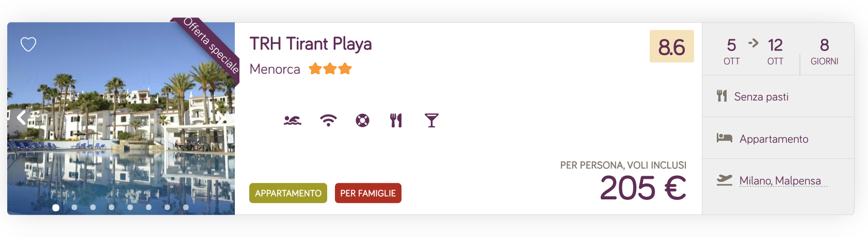
Task: Click the restaurant fork and knife amenity icon
Action: [396, 121]
